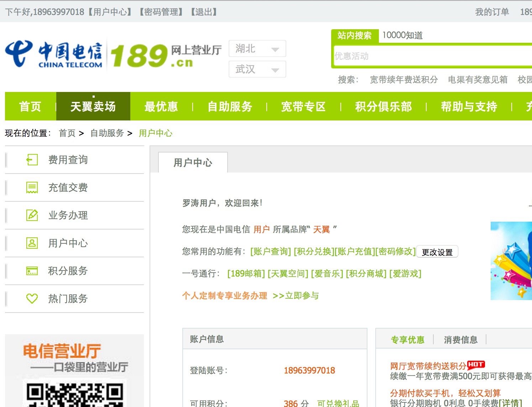The image size is (532, 407).
Task: Click 【密码管理】 link in top bar
Action: pyautogui.click(x=161, y=12)
